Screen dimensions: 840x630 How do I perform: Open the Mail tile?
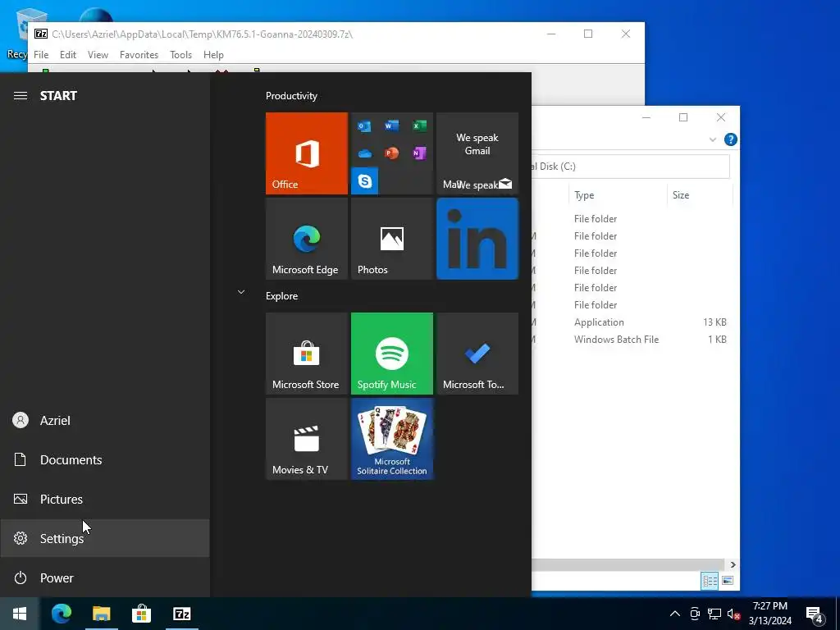[x=477, y=153]
